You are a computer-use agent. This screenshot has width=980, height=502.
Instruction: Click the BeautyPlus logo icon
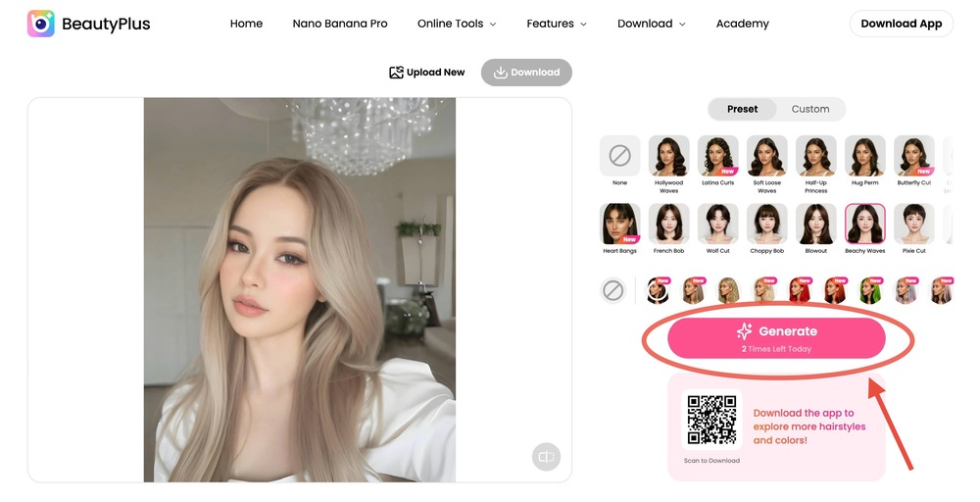[40, 24]
